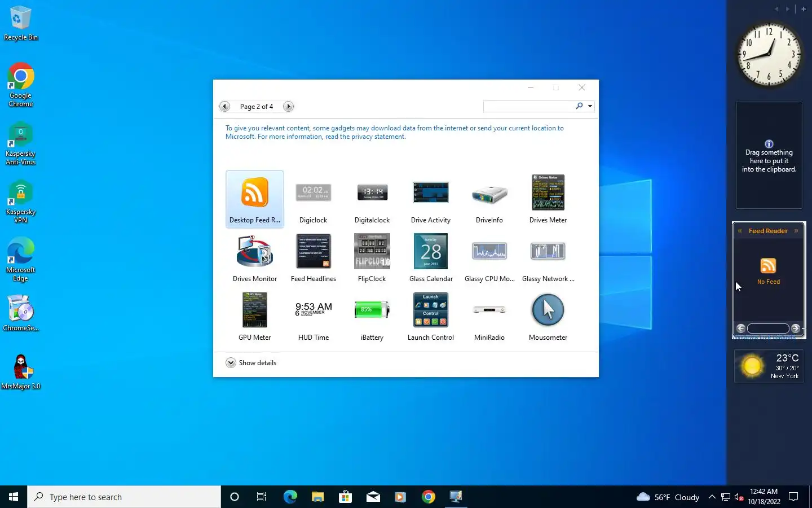This screenshot has height=508, width=812.
Task: Click the Cortana circle on taskbar
Action: coord(235,497)
